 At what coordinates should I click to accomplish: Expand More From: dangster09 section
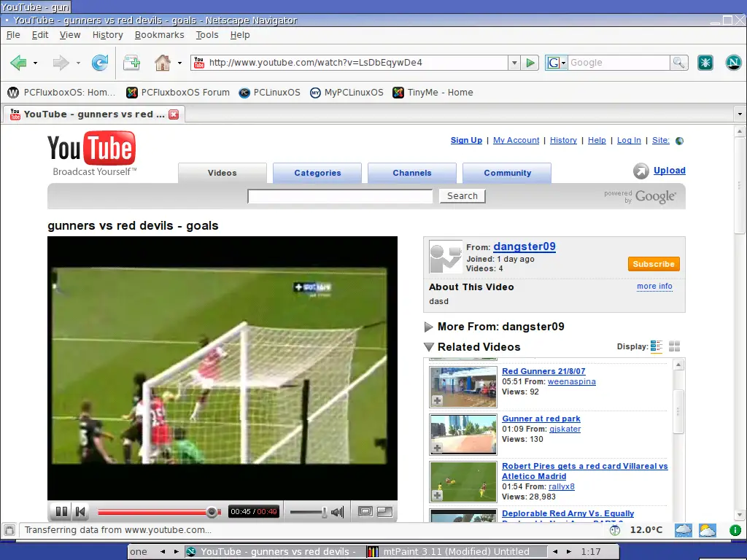point(428,327)
